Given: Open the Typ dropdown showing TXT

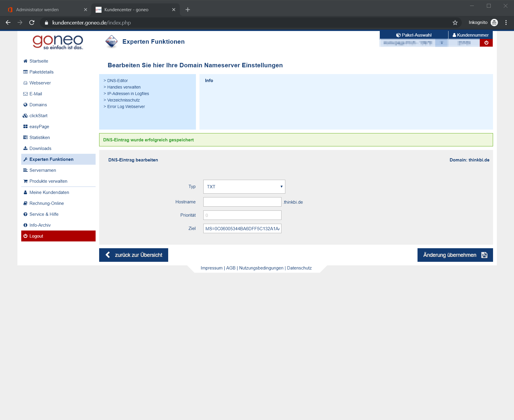Looking at the screenshot, I should point(244,187).
